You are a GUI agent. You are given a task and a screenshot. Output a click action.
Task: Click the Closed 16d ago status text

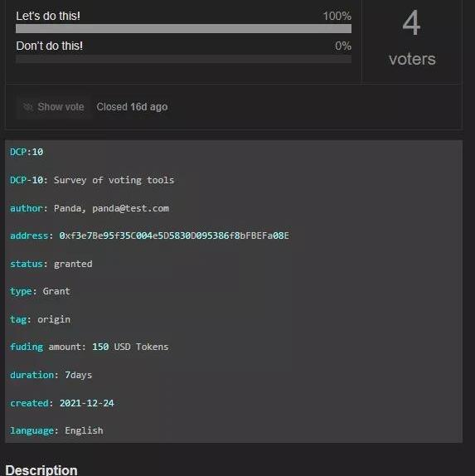pyautogui.click(x=132, y=107)
